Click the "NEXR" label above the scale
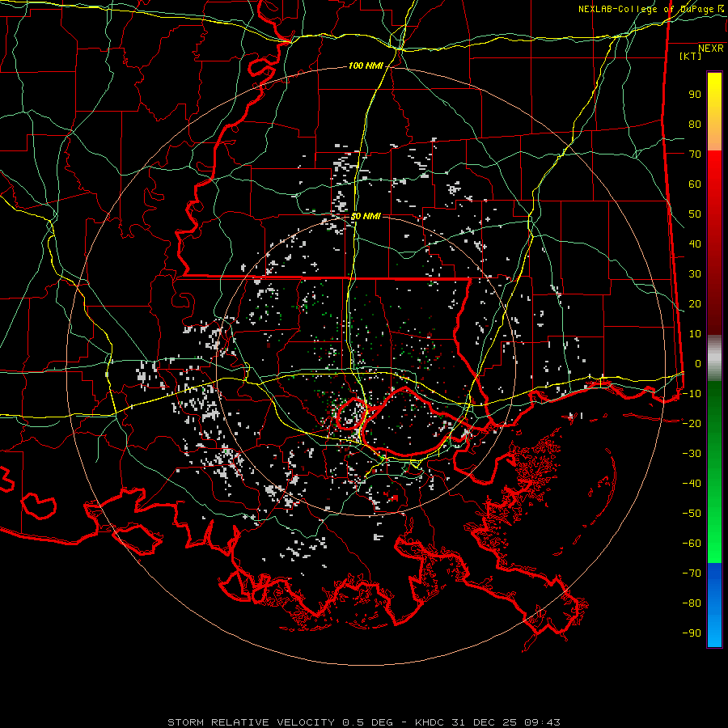The width and height of the screenshot is (728, 728). [x=710, y=49]
